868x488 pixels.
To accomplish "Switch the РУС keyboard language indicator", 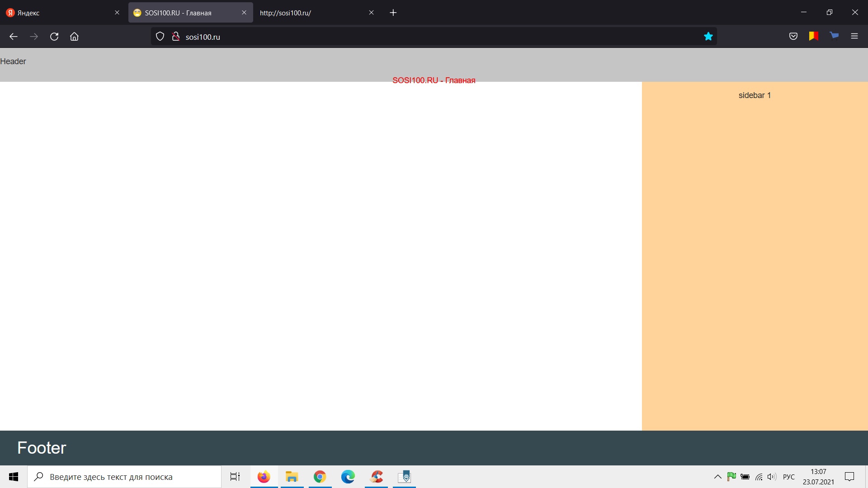I will 788,477.
